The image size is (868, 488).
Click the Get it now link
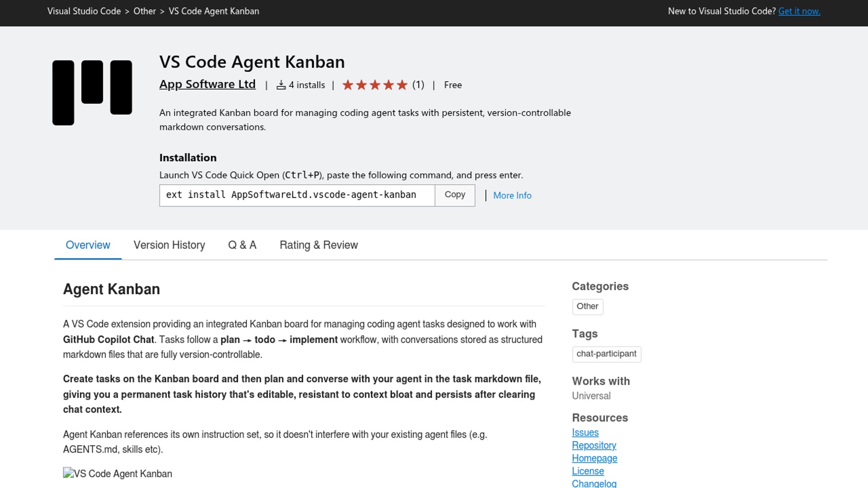pos(799,11)
